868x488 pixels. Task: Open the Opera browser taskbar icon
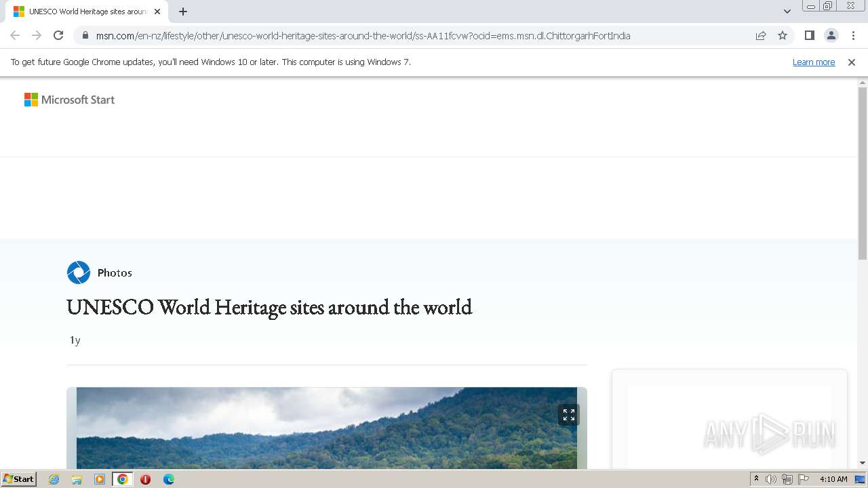coord(145,479)
